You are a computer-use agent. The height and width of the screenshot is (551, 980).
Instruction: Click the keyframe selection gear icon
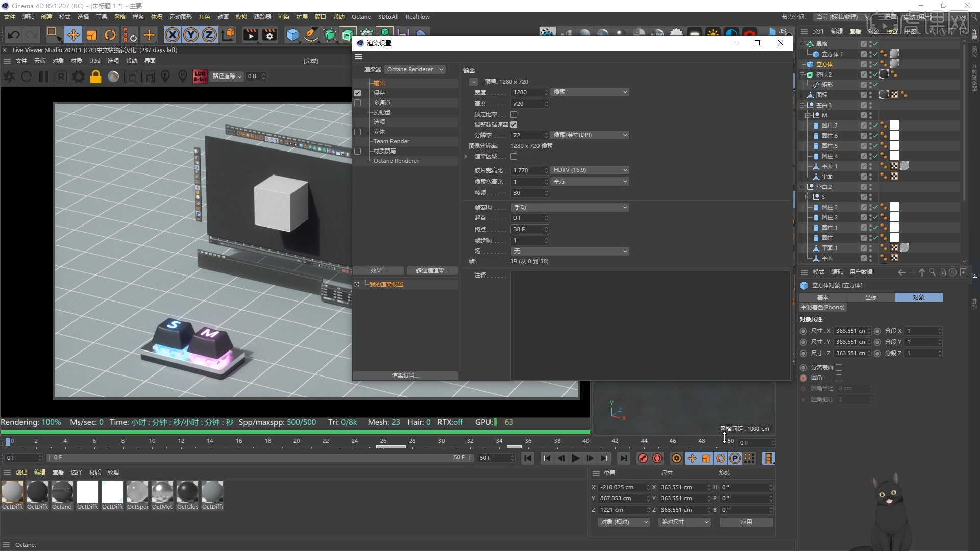(x=676, y=458)
